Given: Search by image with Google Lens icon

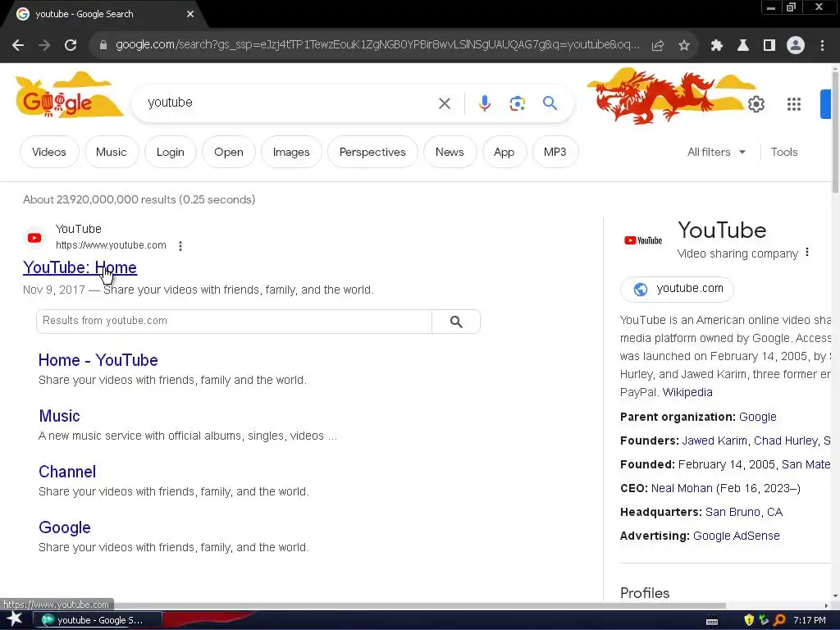Looking at the screenshot, I should point(518,103).
